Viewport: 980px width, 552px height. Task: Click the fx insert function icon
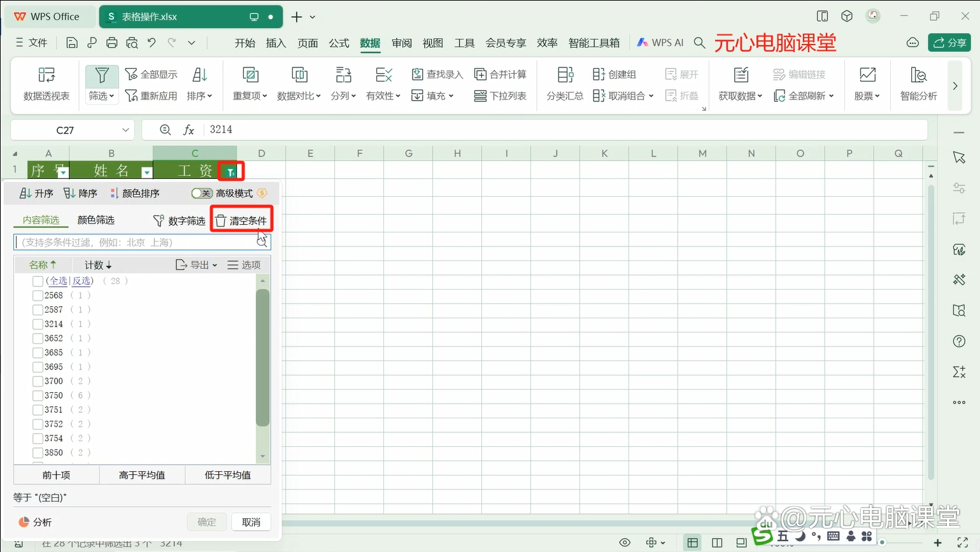(188, 130)
